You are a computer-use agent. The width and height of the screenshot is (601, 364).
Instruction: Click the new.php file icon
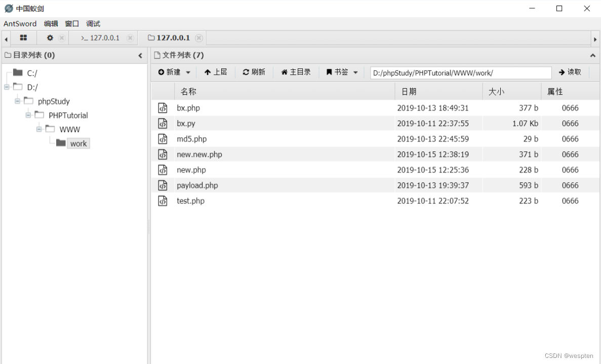point(163,170)
